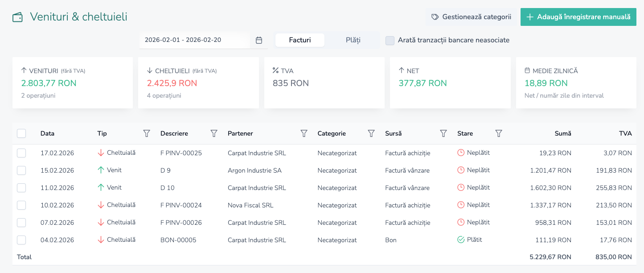This screenshot has width=644, height=273.
Task: Check the row for BON-00005
Action: tap(21, 240)
